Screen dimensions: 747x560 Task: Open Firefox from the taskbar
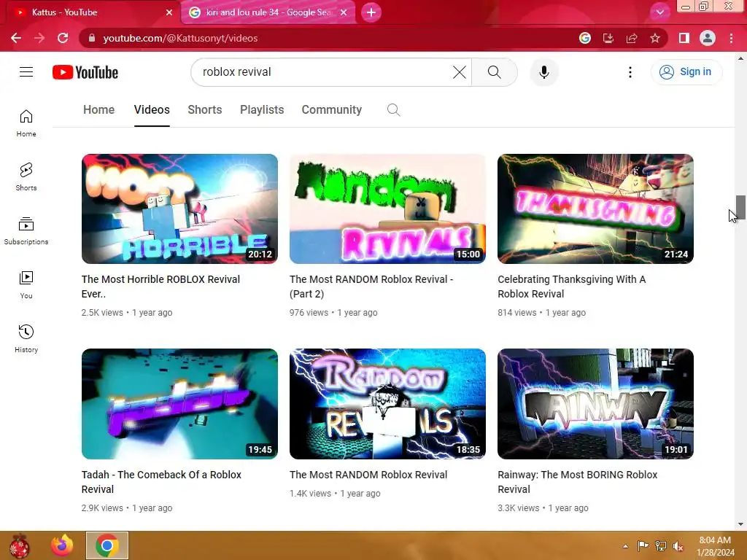click(x=63, y=545)
